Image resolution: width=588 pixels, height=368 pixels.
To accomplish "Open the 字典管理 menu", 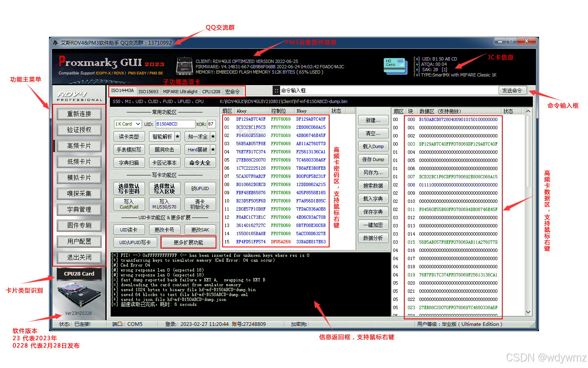I will 79,209.
